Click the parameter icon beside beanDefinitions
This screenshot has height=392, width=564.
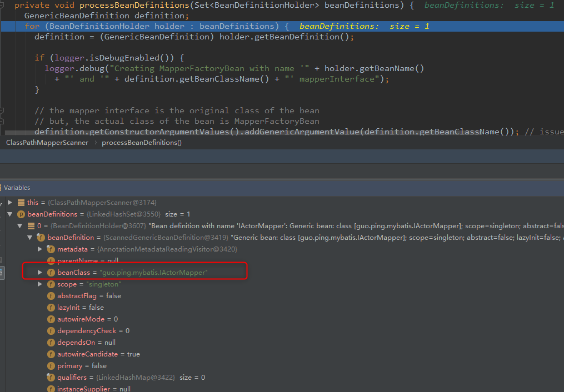[21, 214]
